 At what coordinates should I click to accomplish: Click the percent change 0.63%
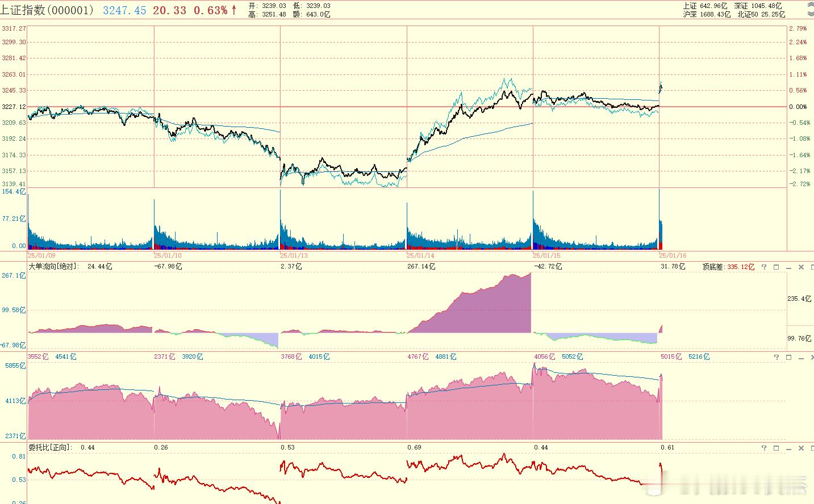(211, 10)
